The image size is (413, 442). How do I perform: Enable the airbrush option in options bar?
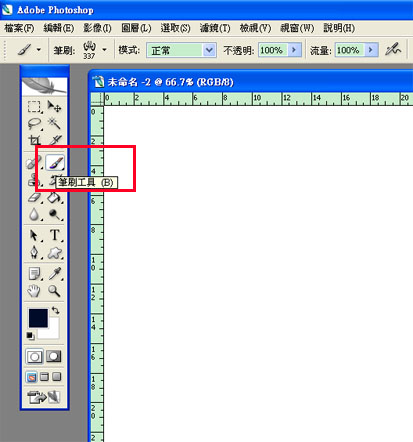[393, 50]
